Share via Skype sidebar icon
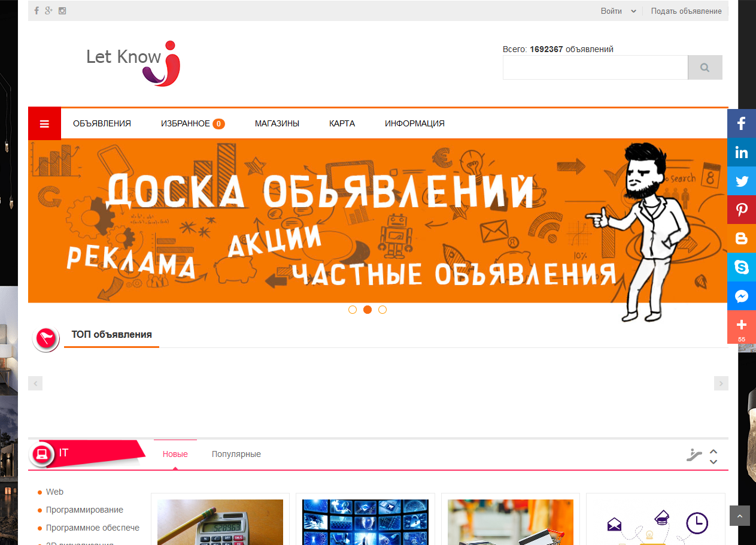 tap(741, 267)
